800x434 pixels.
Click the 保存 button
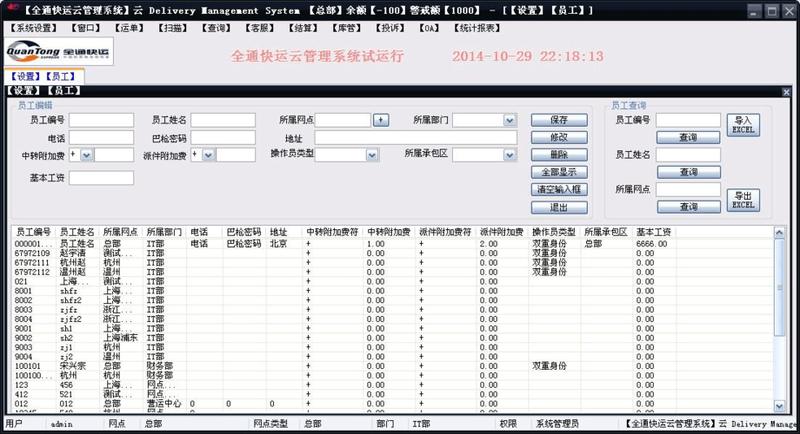(559, 120)
